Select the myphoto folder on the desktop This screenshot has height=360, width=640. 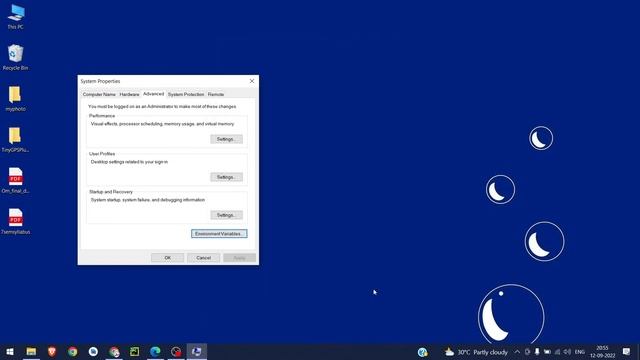16,98
